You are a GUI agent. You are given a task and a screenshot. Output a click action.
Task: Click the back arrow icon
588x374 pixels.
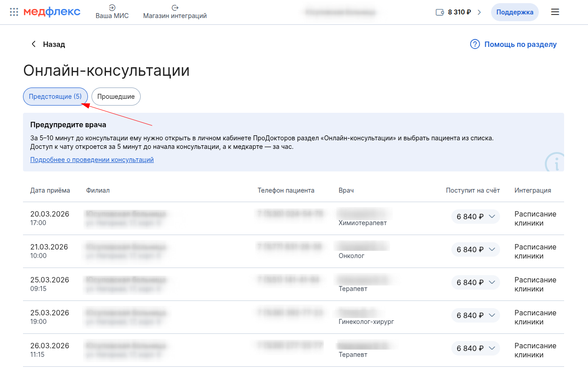click(33, 44)
